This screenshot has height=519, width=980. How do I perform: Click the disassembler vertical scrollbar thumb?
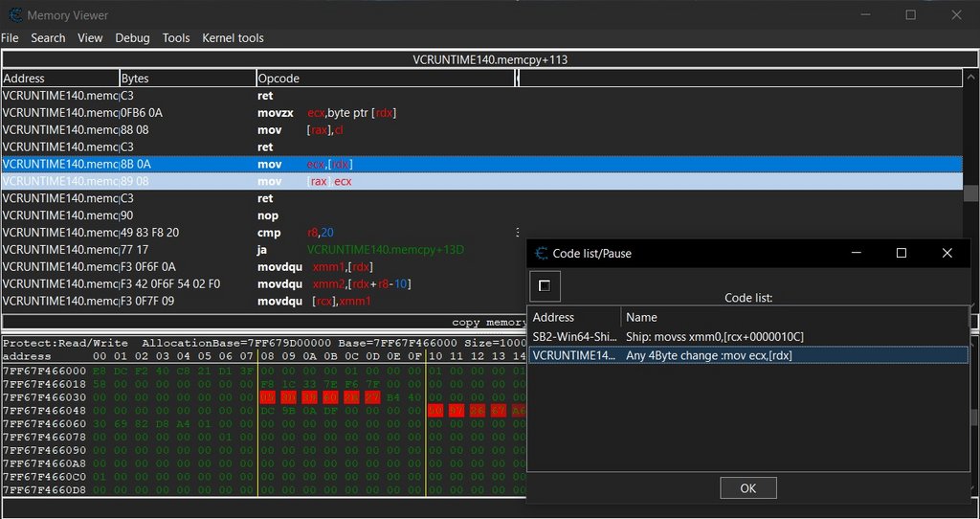tap(970, 193)
